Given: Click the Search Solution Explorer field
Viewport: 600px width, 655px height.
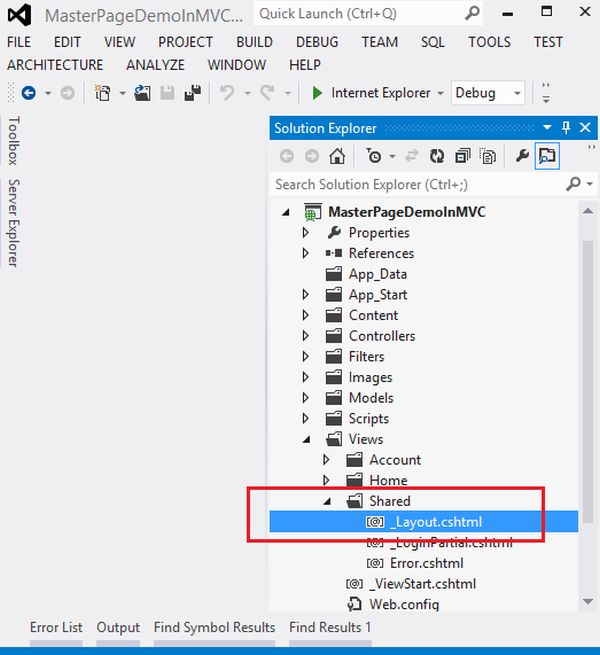Looking at the screenshot, I should [x=433, y=184].
